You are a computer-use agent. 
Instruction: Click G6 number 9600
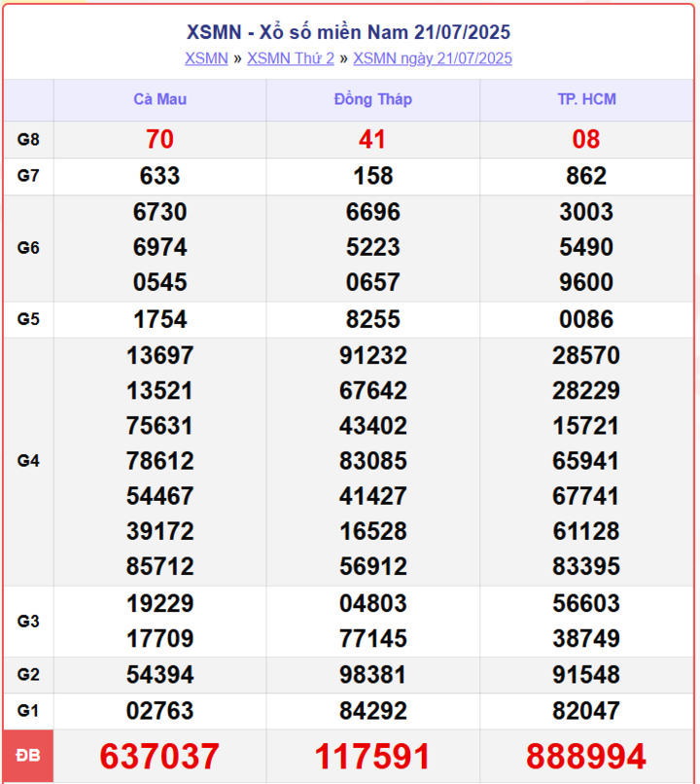point(586,282)
